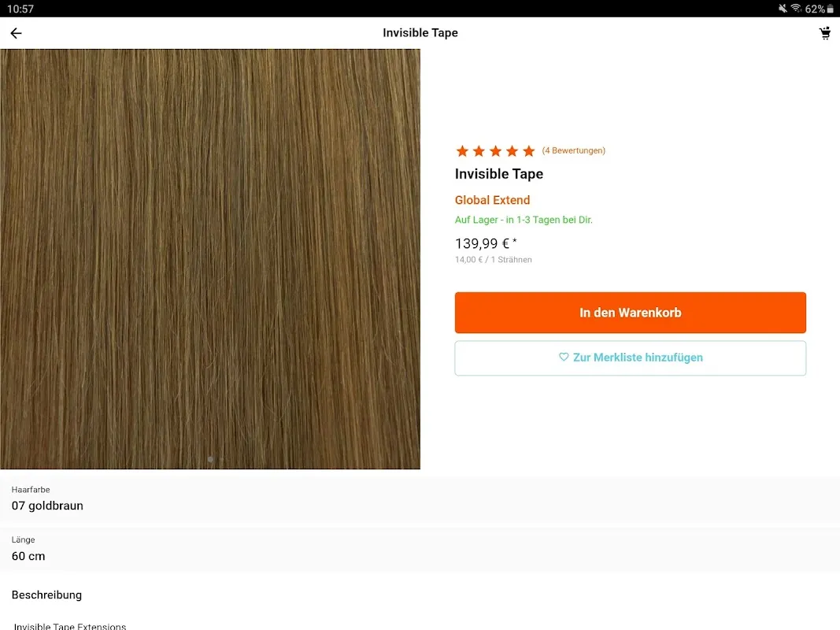This screenshot has width=840, height=630.
Task: Open Haarfarbe 07 goldbraun selector
Action: [420, 499]
